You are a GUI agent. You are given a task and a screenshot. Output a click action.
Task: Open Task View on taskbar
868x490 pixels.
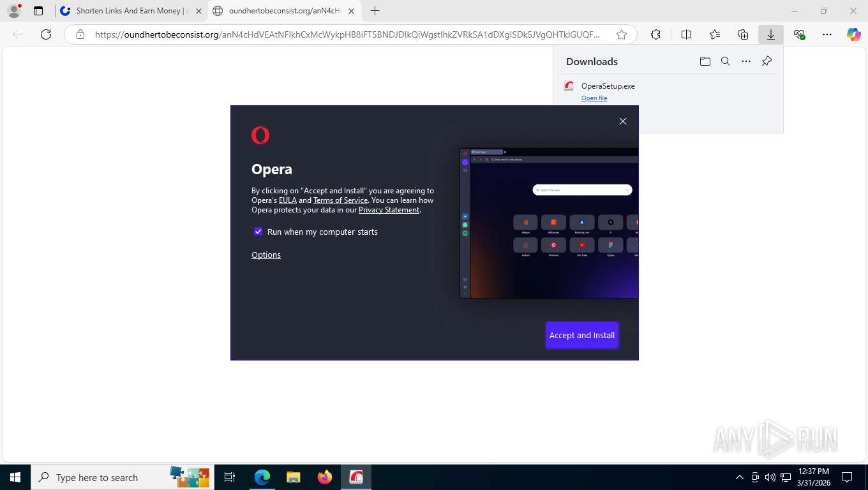(230, 477)
